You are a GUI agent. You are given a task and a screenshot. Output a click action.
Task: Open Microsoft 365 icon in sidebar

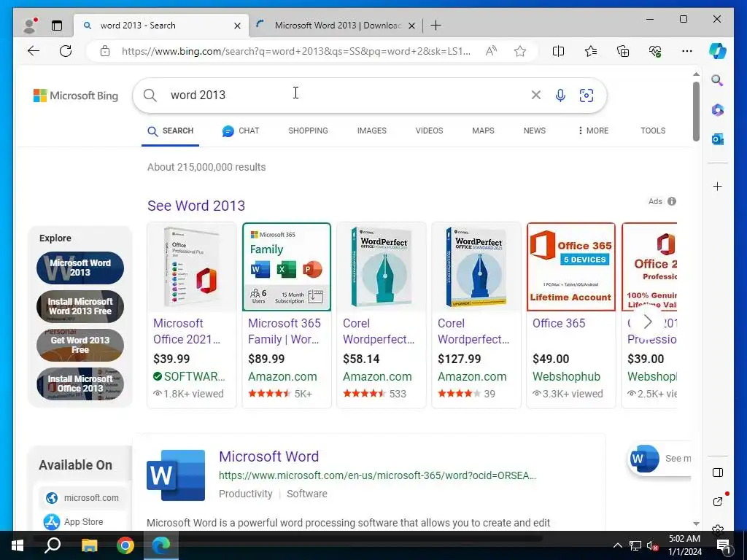tap(718, 110)
